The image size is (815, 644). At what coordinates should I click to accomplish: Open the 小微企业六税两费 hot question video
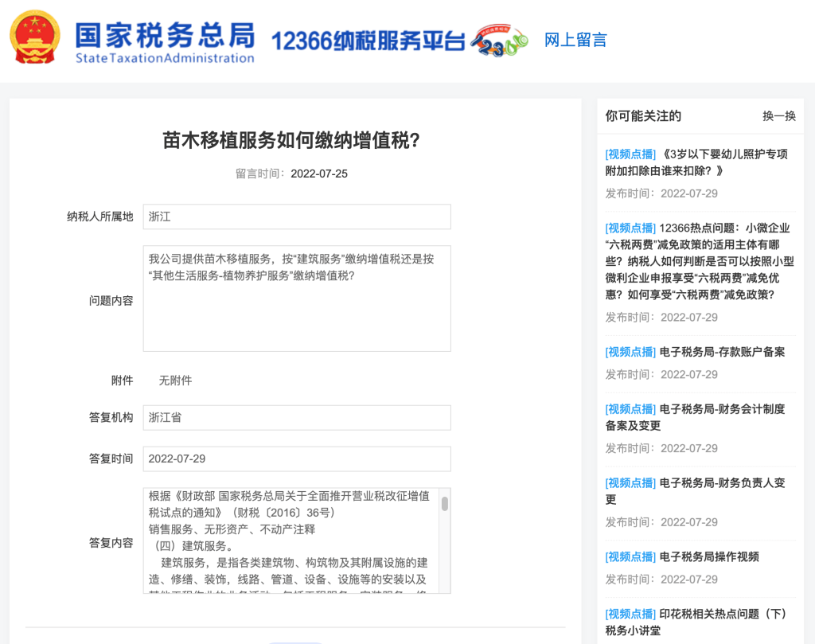(699, 261)
